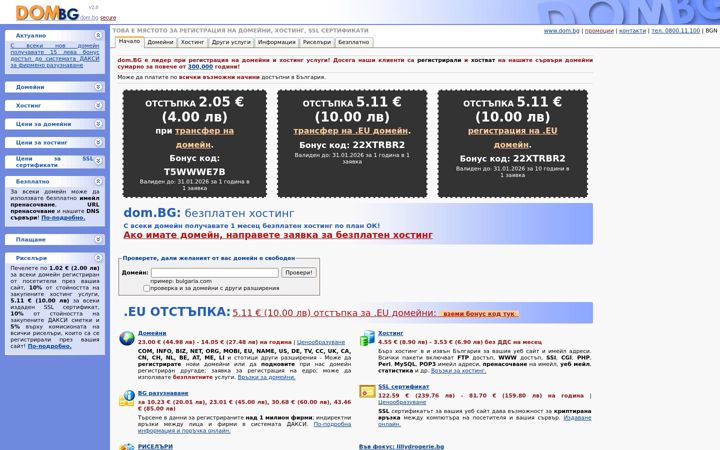Viewport: 720px width, 450px height.
Task: Expand the Цени за SSL сертификати panel
Action: coord(98,161)
